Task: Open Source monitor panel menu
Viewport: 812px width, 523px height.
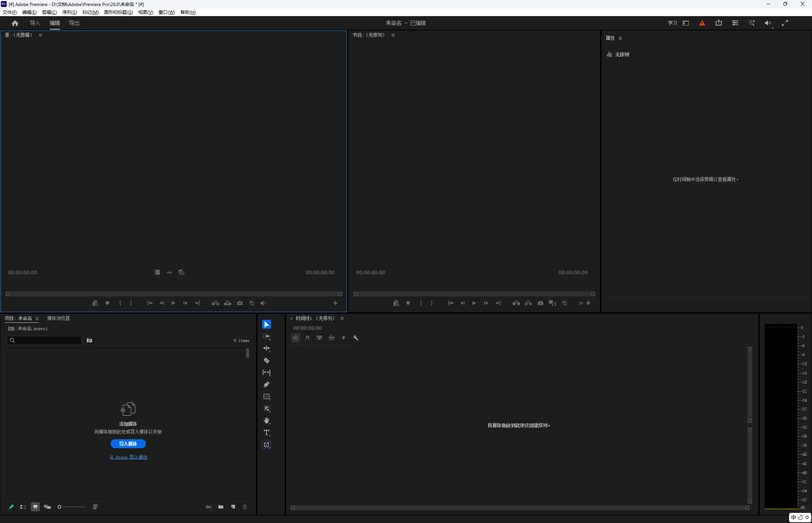Action: 41,35
